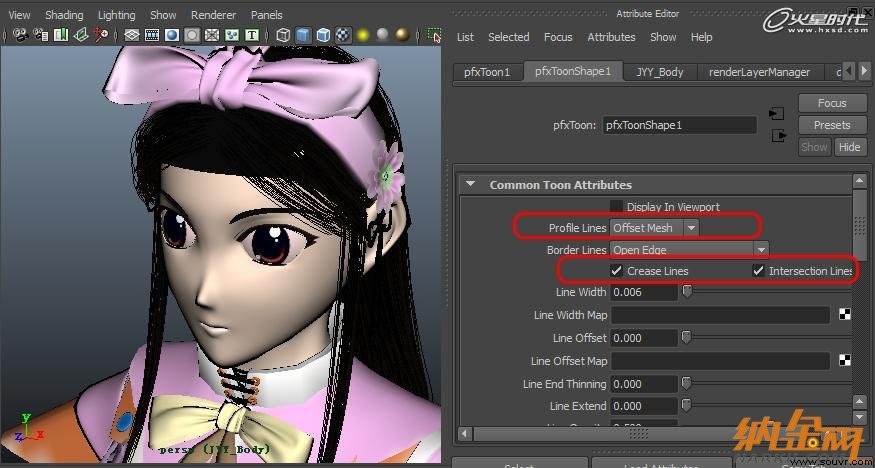Toggle High Quality gold sphere icon
This screenshot has width=875, height=468.
click(x=402, y=36)
